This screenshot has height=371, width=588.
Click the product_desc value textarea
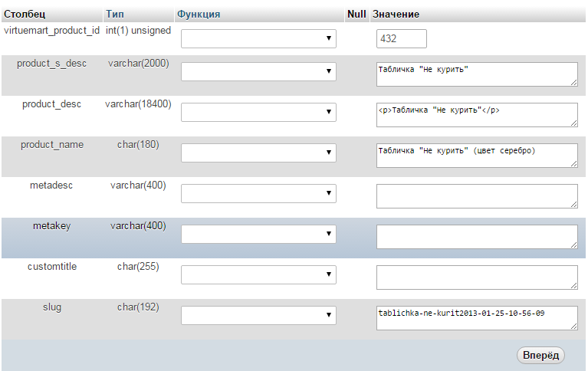pyautogui.click(x=477, y=114)
